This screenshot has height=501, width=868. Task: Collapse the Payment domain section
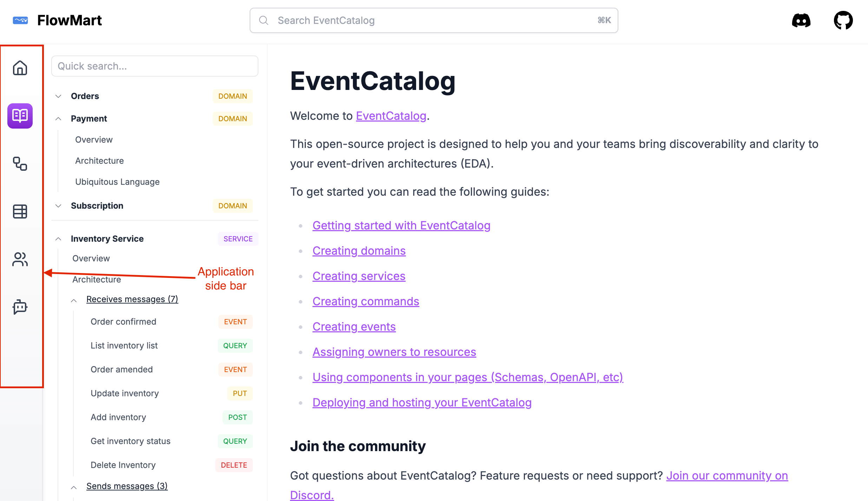click(x=58, y=118)
